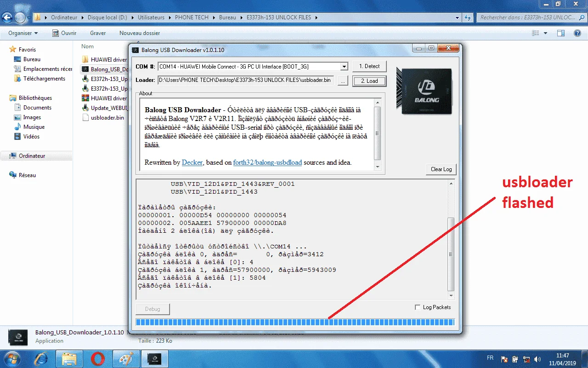Click Balong Downloader taskbar icon

[154, 359]
